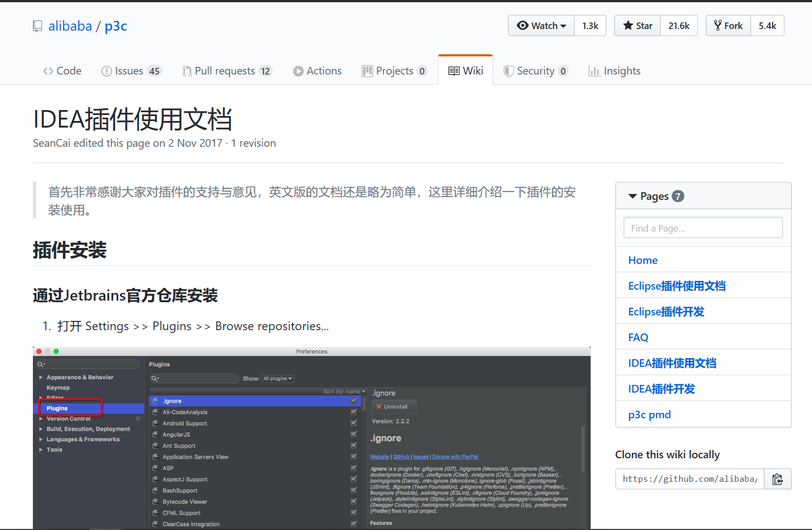Open the Security tab

tap(536, 71)
